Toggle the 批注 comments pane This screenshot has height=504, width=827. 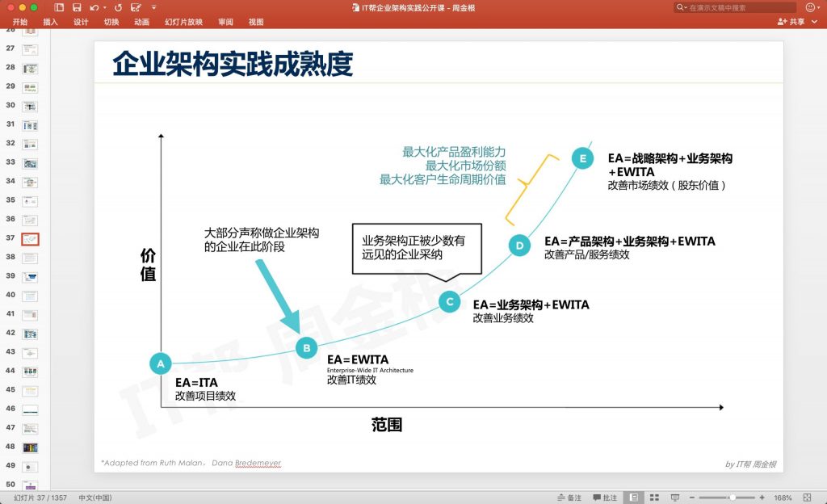[605, 498]
